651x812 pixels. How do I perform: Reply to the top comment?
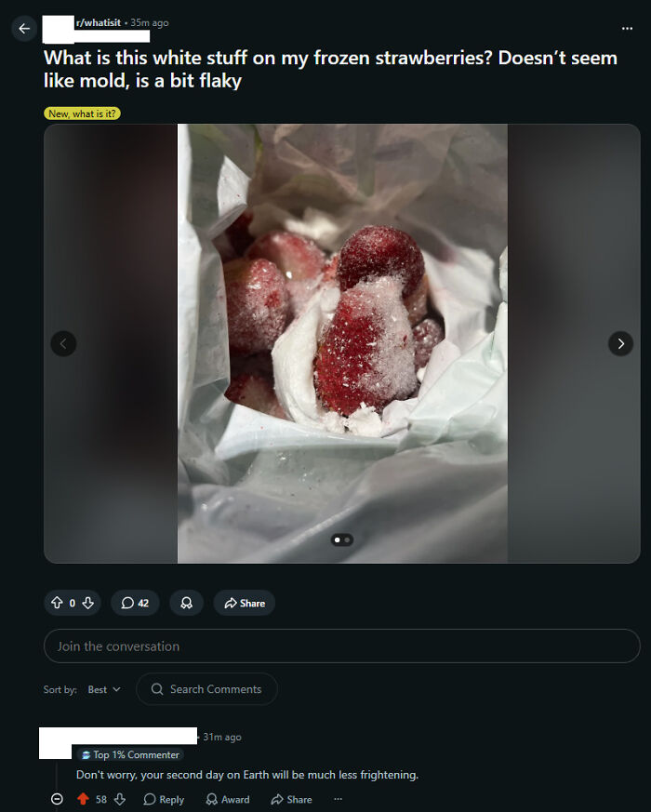pos(164,799)
